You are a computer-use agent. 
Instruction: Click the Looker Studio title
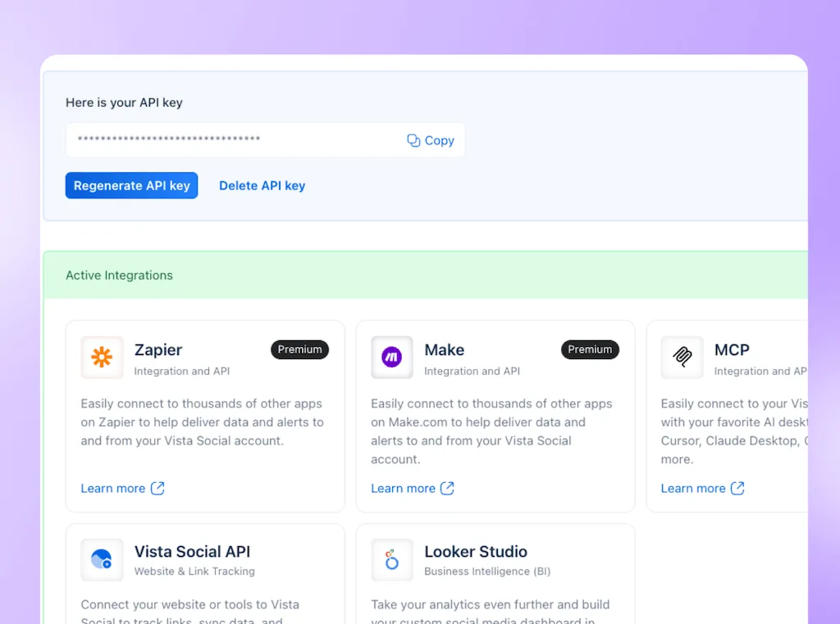(x=476, y=552)
